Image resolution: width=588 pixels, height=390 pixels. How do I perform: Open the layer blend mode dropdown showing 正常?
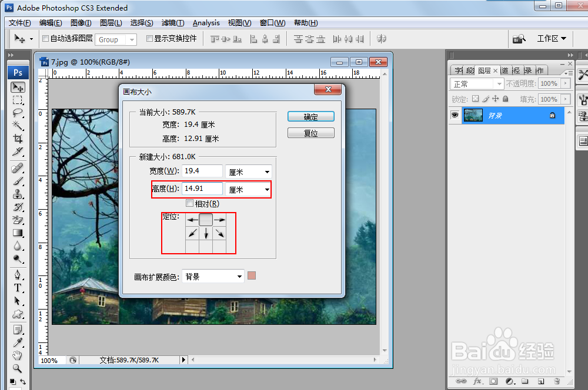pyautogui.click(x=476, y=83)
